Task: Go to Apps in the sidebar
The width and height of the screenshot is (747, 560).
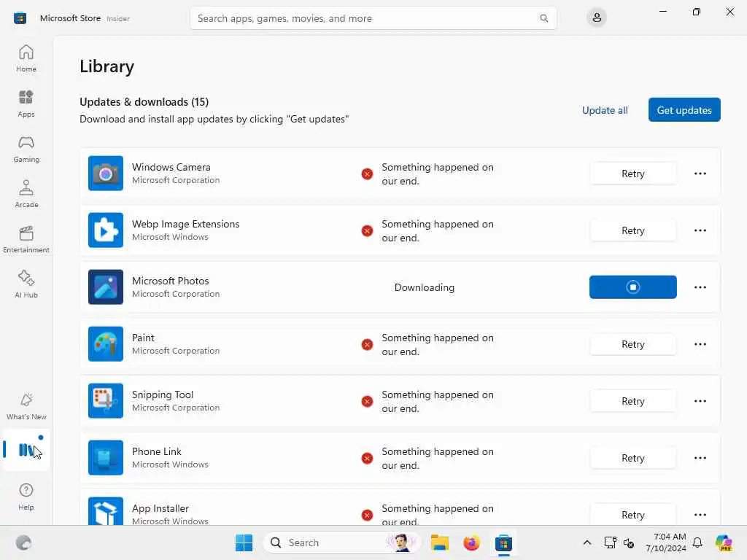Action: tap(26, 104)
